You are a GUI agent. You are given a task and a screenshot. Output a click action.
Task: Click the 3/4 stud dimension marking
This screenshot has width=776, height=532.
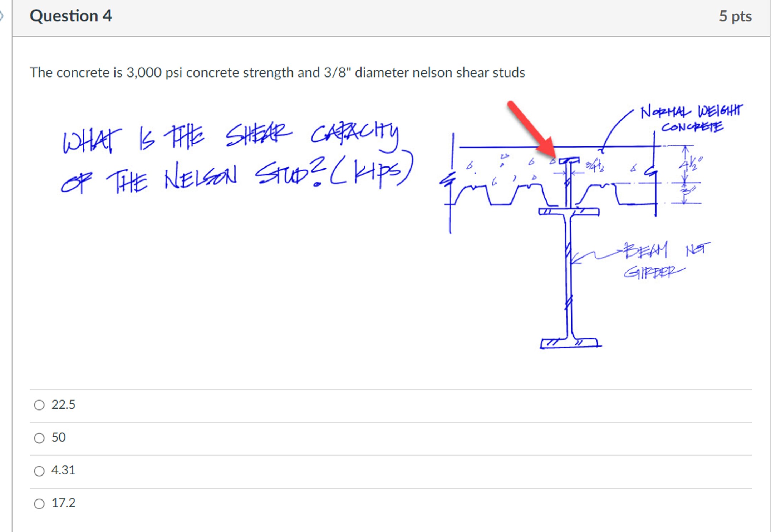tap(594, 166)
